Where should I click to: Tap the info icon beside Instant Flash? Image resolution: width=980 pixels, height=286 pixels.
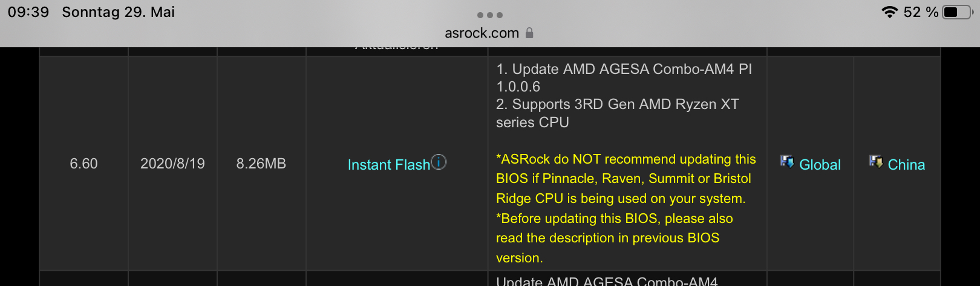click(x=439, y=162)
